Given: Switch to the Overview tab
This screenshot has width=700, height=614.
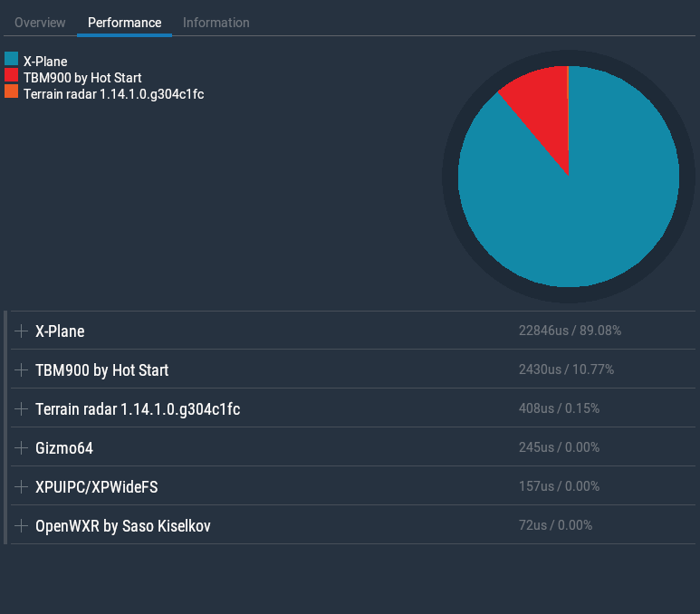Looking at the screenshot, I should click(x=40, y=23).
